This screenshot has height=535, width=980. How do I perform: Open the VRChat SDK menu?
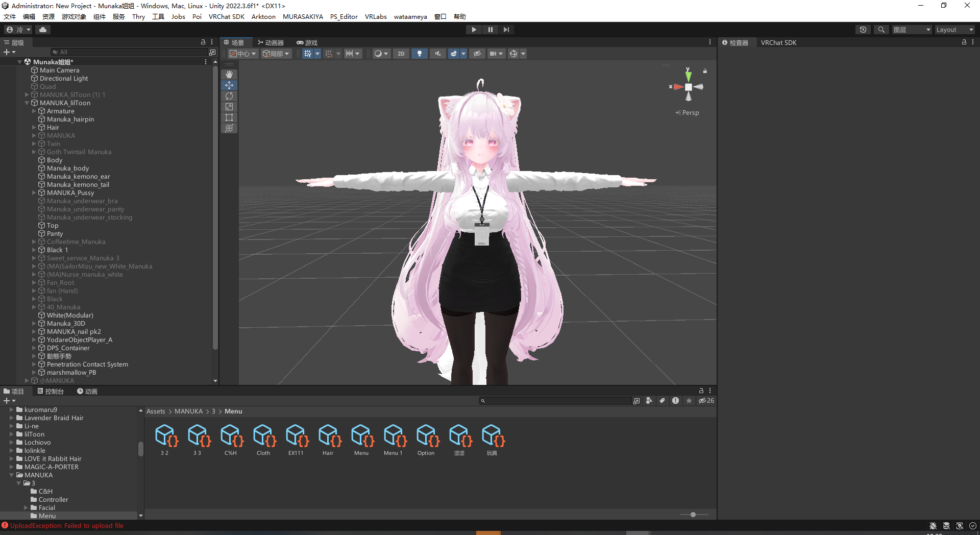(x=227, y=16)
